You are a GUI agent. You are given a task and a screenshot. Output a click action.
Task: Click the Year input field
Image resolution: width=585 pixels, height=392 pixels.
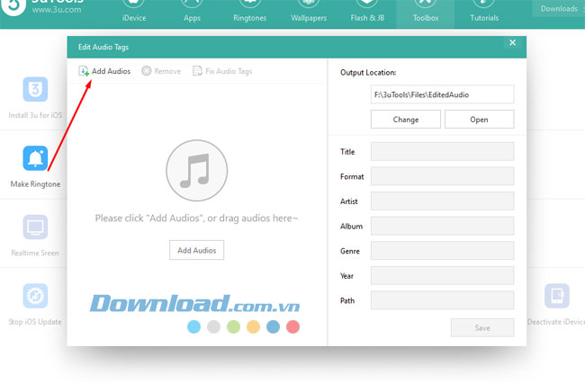coord(442,276)
